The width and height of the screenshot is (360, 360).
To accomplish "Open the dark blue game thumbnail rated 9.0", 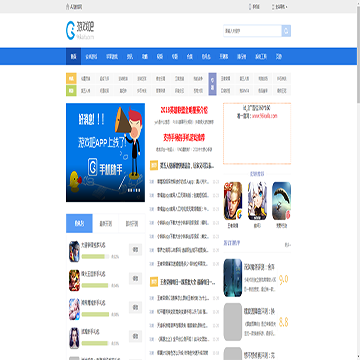I will [x=233, y=278].
